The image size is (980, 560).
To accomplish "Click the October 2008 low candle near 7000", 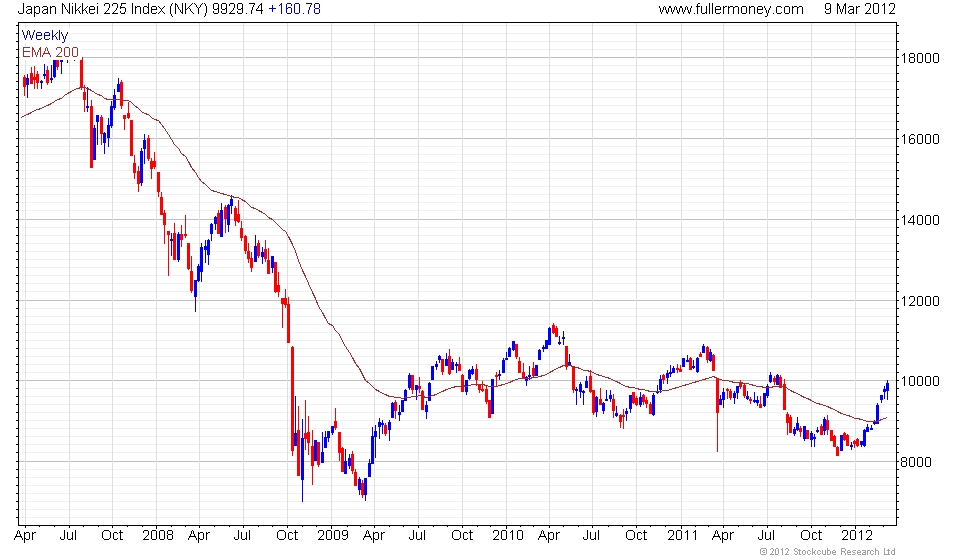I will coord(302,459).
